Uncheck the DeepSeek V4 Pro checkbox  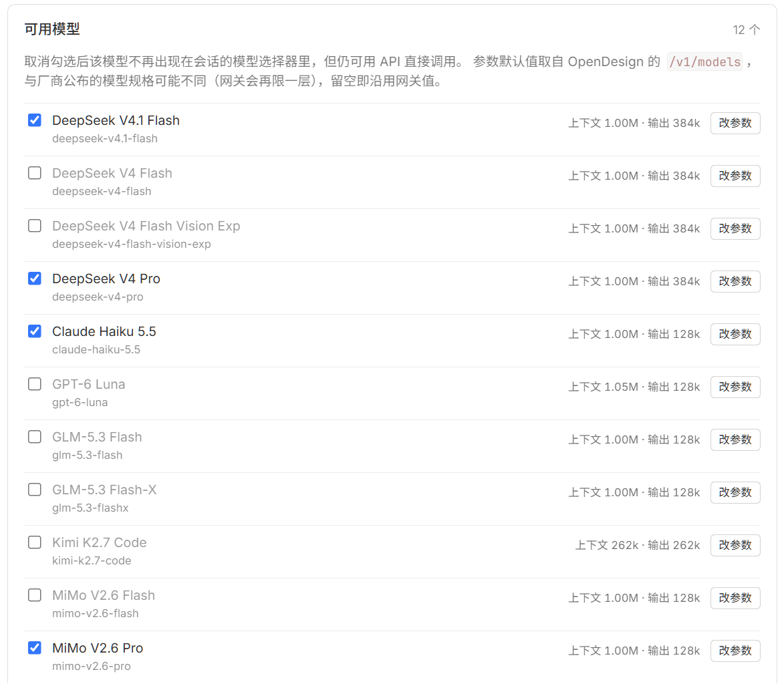pyautogui.click(x=35, y=279)
